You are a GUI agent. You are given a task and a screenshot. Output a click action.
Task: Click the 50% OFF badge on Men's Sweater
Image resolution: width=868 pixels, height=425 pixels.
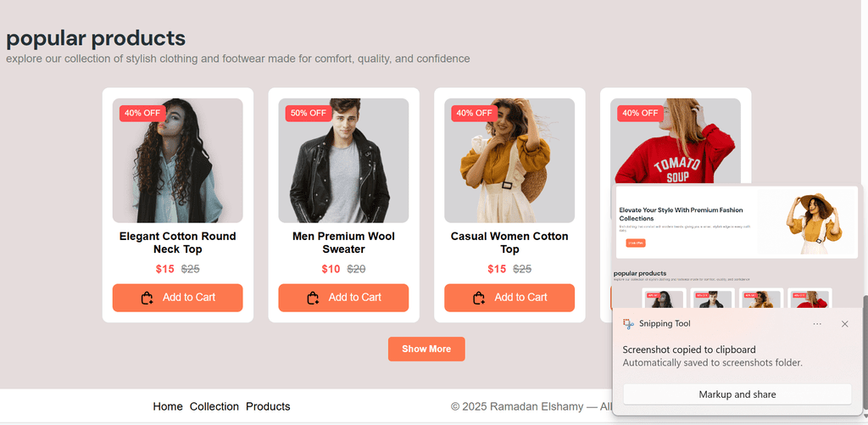(309, 113)
